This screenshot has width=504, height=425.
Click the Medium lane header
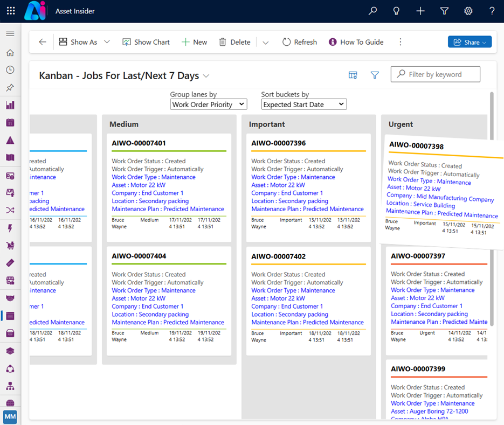124,124
